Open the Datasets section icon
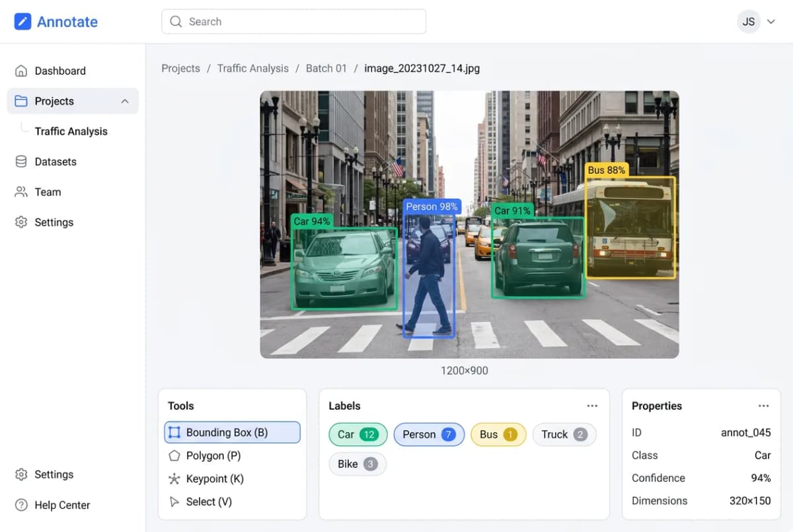 pos(20,161)
